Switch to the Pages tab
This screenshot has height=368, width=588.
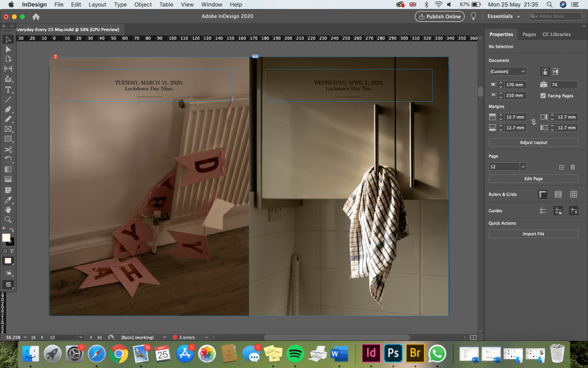click(x=529, y=34)
